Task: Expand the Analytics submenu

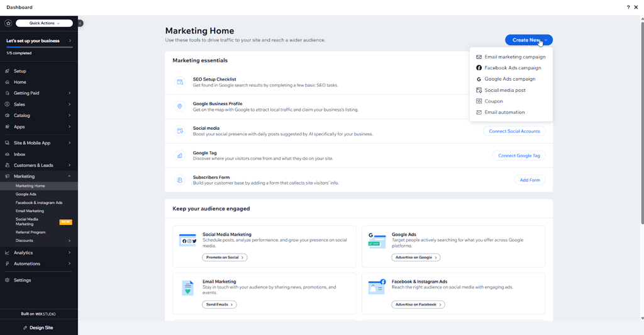Action: tap(69, 253)
